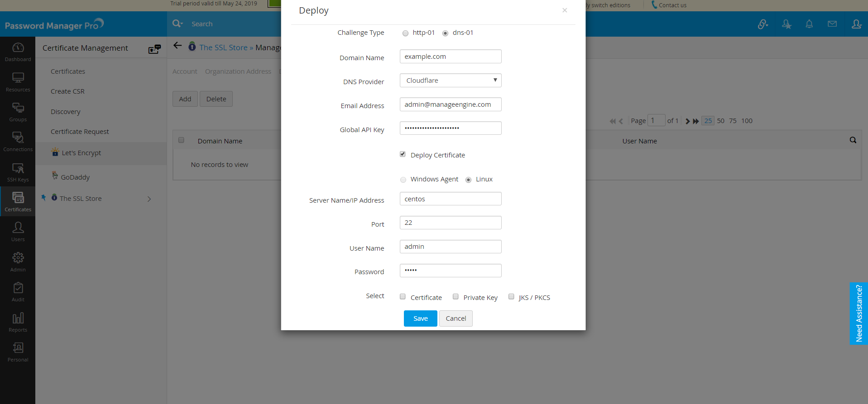Click the Global API Key field

[x=451, y=128]
